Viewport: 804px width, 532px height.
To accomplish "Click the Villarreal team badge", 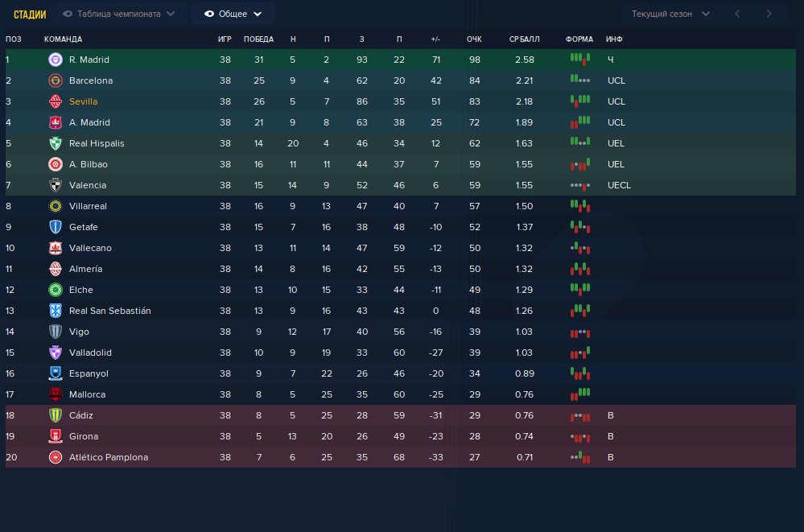I will point(55,206).
